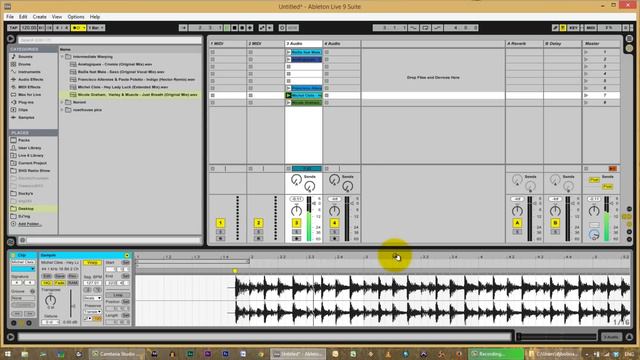Click the TAP tempo button
This screenshot has width=640, height=360.
tap(13, 28)
